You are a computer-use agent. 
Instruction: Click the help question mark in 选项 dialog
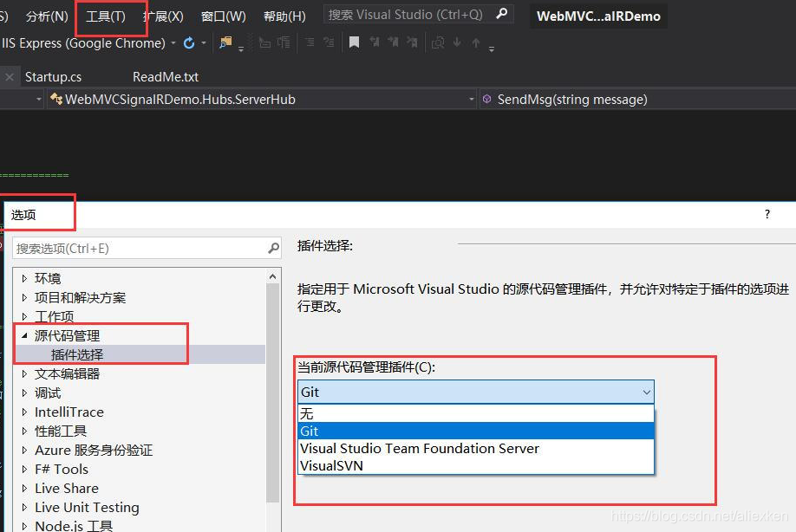[767, 215]
